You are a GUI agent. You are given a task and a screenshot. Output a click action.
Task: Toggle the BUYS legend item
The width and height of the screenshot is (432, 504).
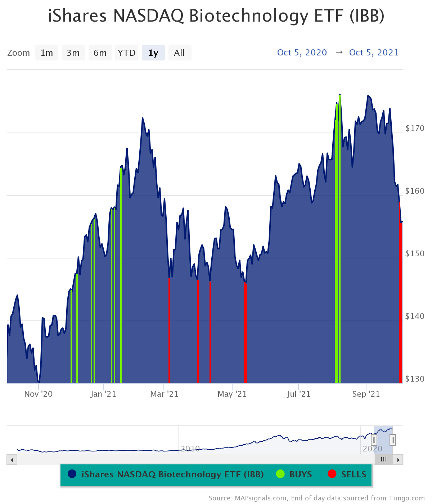pyautogui.click(x=294, y=474)
